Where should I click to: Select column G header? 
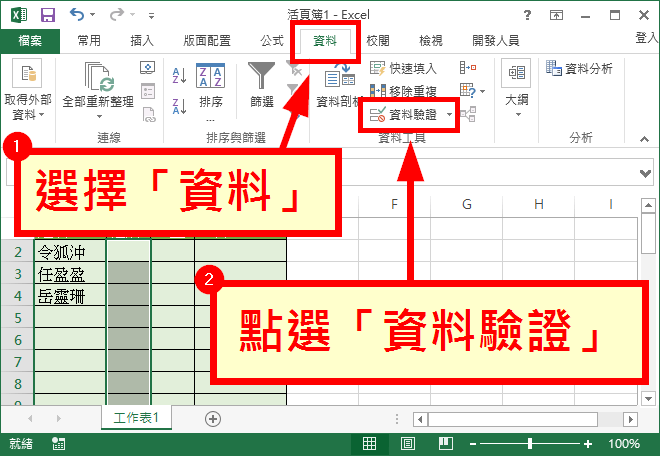[466, 204]
